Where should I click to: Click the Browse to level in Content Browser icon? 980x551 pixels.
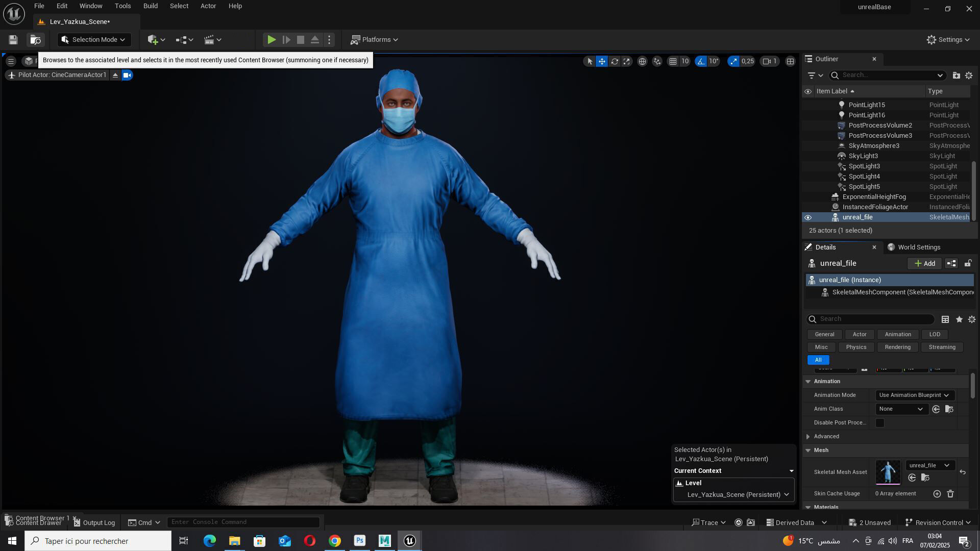35,40
